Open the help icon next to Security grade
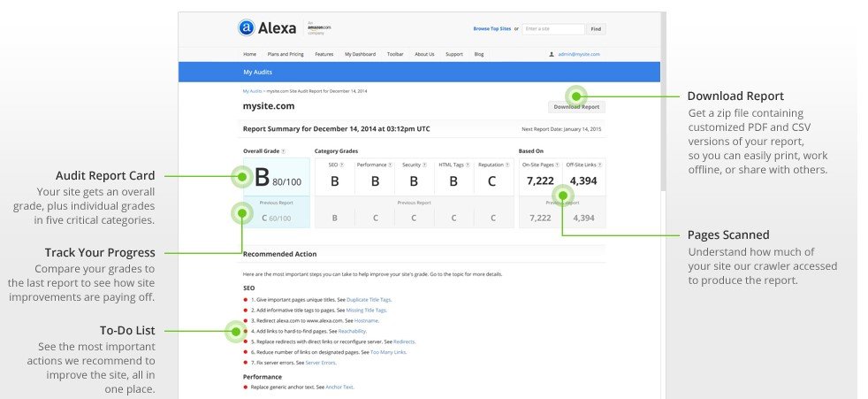 tap(426, 165)
